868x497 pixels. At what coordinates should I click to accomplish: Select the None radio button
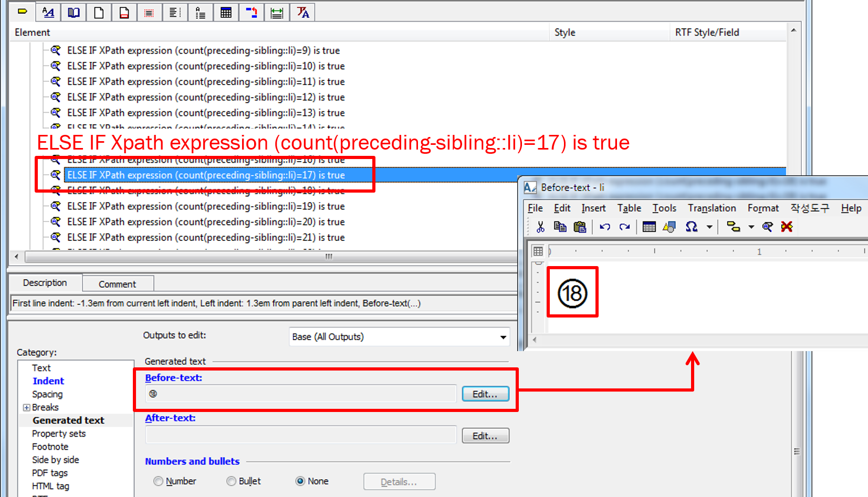pos(300,481)
